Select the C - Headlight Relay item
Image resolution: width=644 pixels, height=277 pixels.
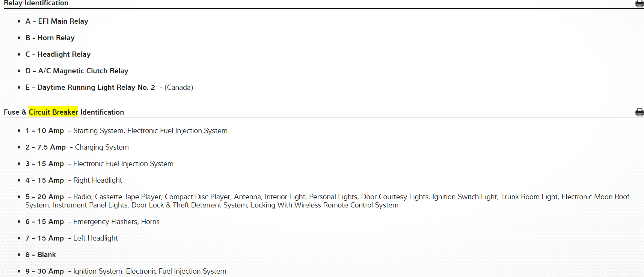click(58, 54)
